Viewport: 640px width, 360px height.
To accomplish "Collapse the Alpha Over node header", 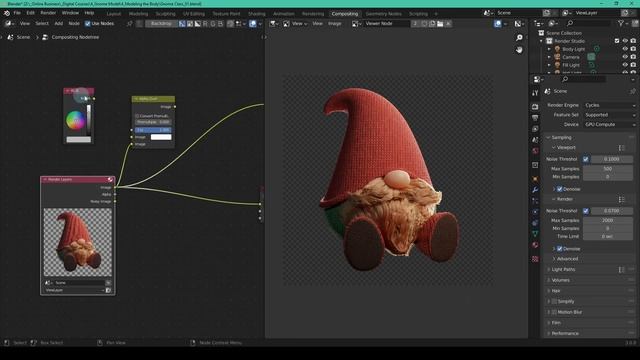I will pos(136,99).
